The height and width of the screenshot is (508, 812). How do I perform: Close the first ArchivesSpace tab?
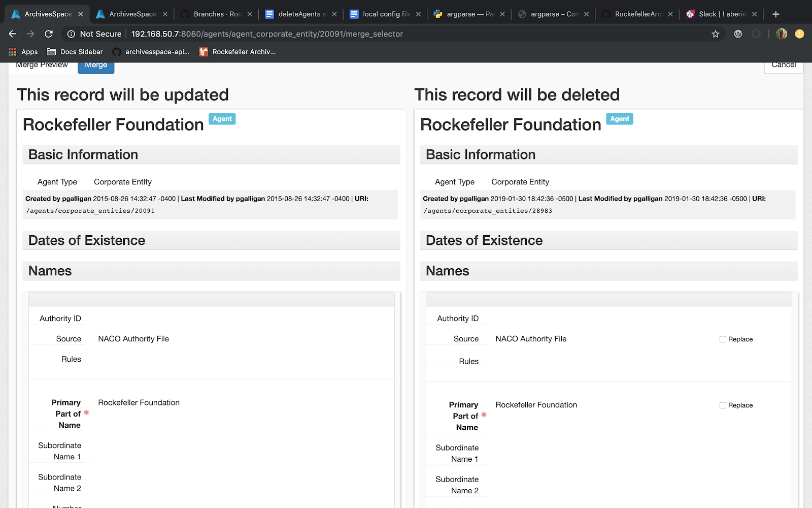coord(81,14)
